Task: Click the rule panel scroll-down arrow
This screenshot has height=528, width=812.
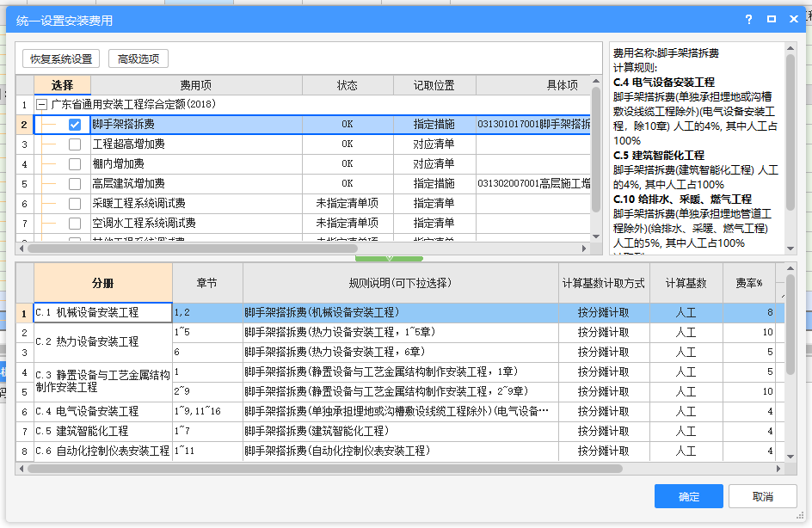Action: tap(790, 249)
